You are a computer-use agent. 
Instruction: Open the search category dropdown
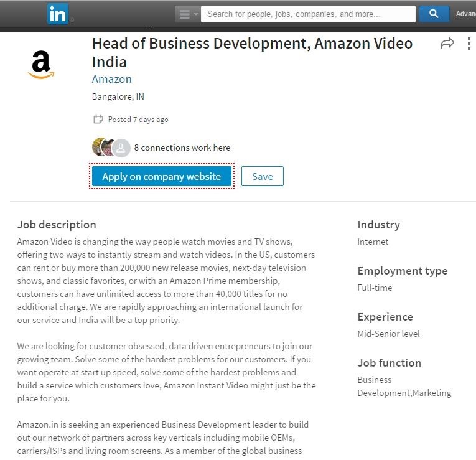tap(187, 14)
